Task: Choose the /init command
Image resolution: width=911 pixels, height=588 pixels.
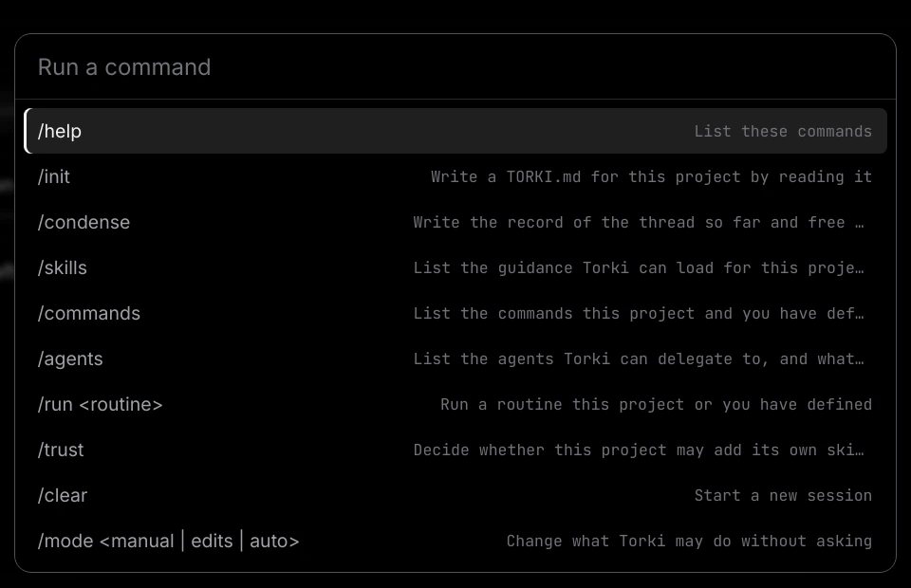Action: (455, 176)
